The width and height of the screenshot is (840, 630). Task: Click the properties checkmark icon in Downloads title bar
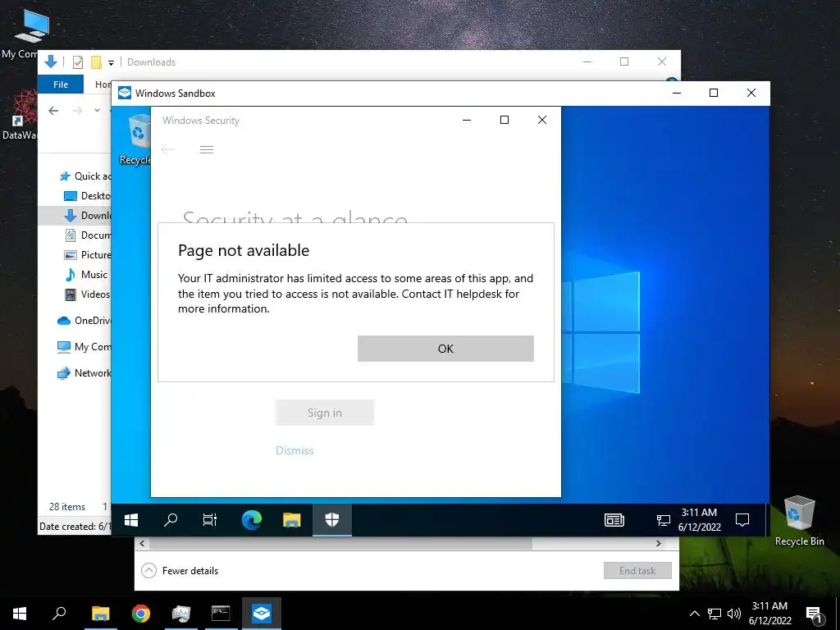(x=78, y=62)
